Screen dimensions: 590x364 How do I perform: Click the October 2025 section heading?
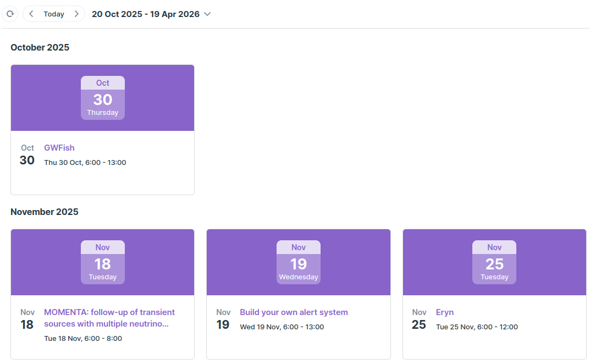[40, 47]
